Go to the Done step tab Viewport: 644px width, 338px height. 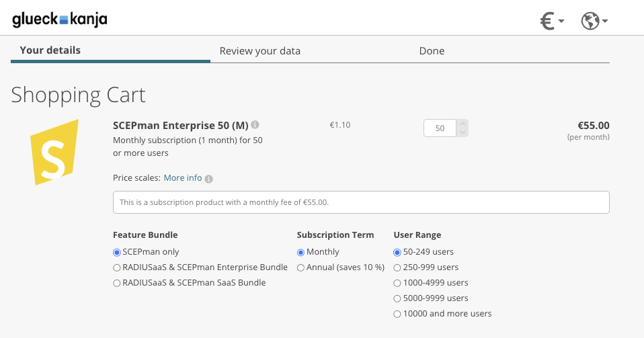point(432,51)
